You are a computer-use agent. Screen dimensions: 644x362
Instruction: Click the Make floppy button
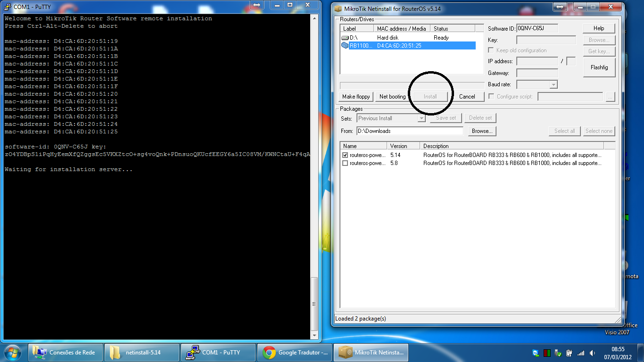[356, 97]
